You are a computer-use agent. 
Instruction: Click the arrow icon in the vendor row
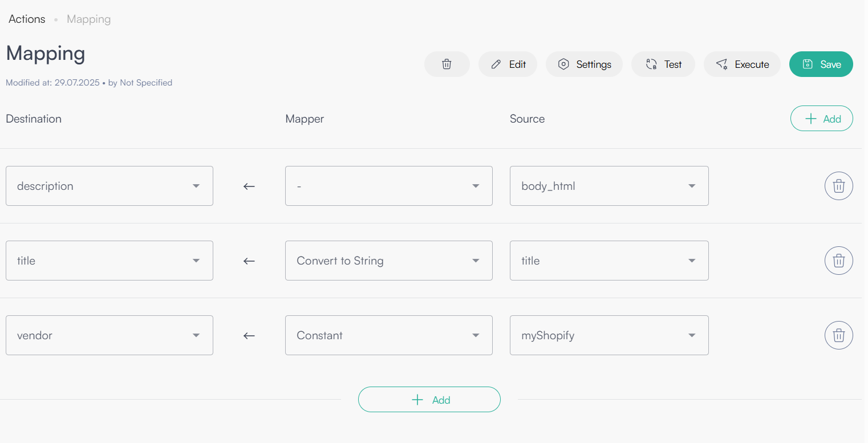(x=249, y=336)
